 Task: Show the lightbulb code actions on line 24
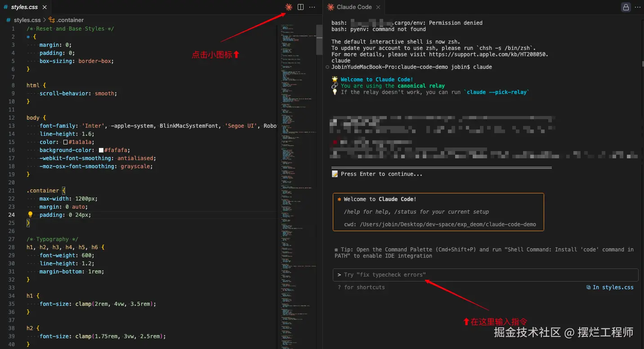(31, 215)
